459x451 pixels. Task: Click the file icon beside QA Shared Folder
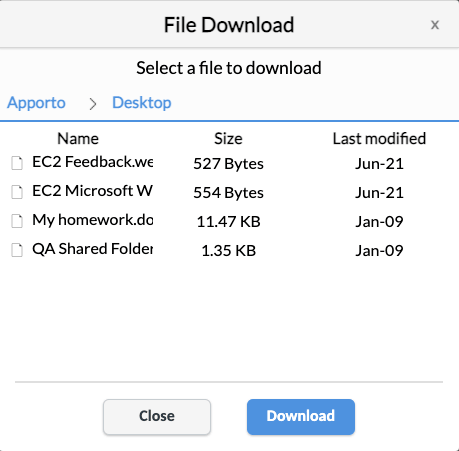pos(17,250)
